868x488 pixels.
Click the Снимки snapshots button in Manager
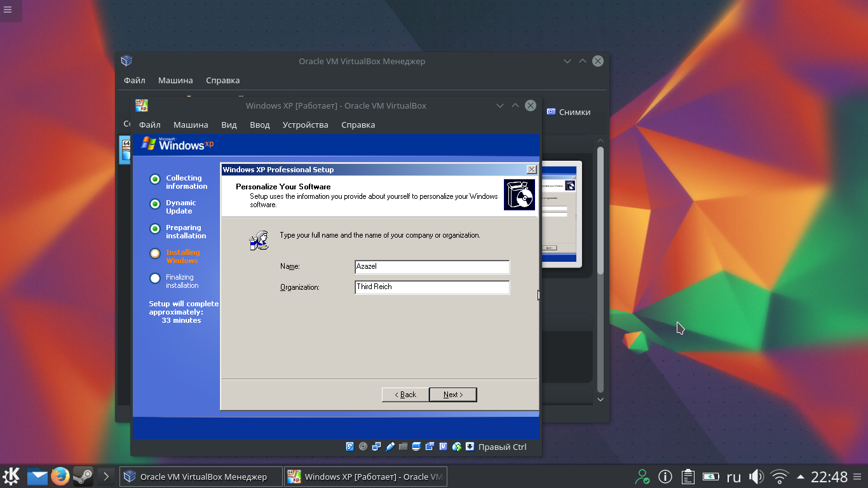pos(568,112)
